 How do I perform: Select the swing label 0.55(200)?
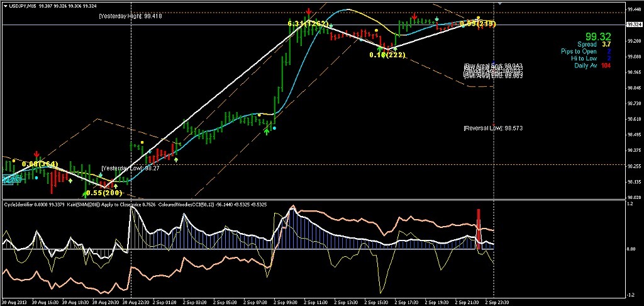point(105,193)
